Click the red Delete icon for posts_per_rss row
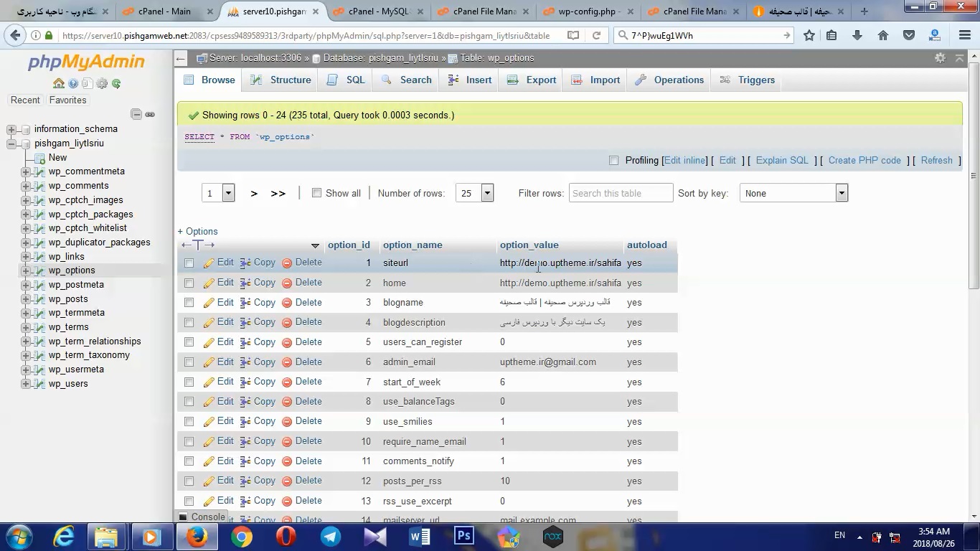 [287, 481]
